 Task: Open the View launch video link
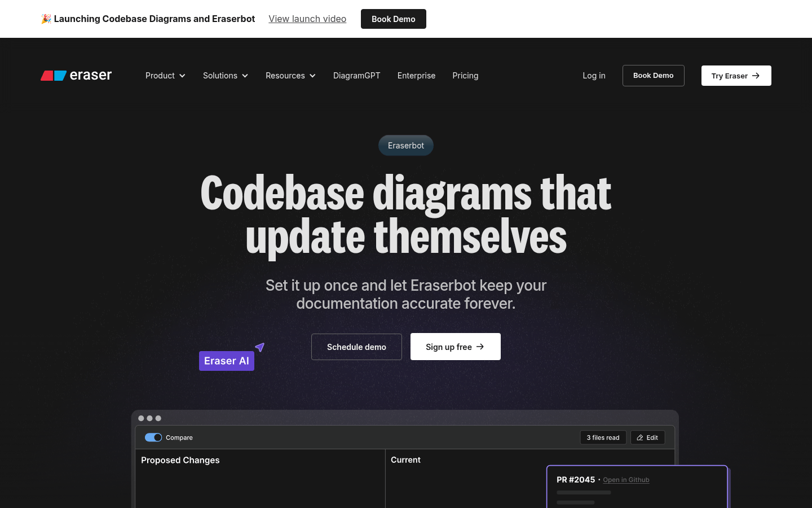307,19
